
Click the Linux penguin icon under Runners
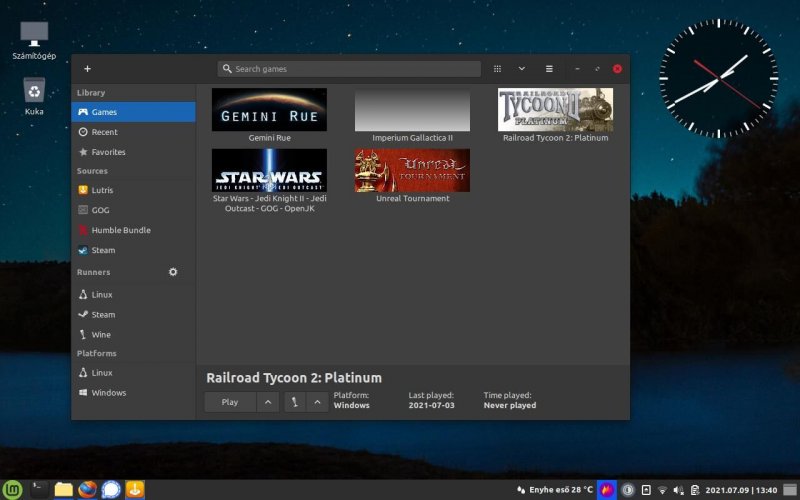pos(83,294)
